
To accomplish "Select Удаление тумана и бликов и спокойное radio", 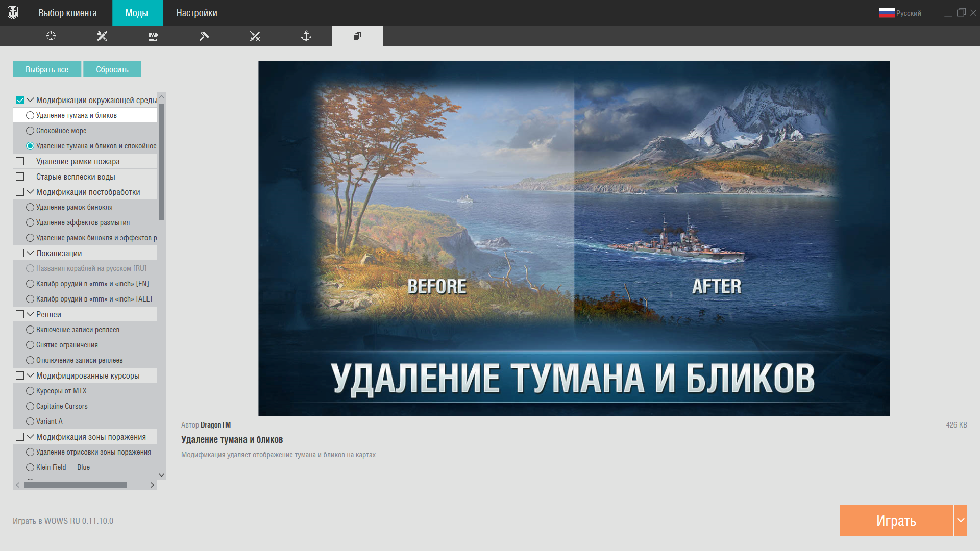I will pyautogui.click(x=30, y=146).
